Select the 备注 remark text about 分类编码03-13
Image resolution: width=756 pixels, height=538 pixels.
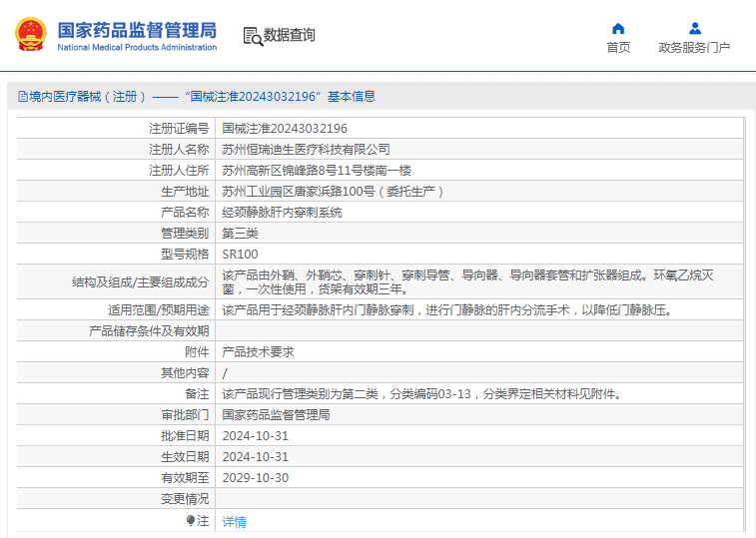click(422, 394)
